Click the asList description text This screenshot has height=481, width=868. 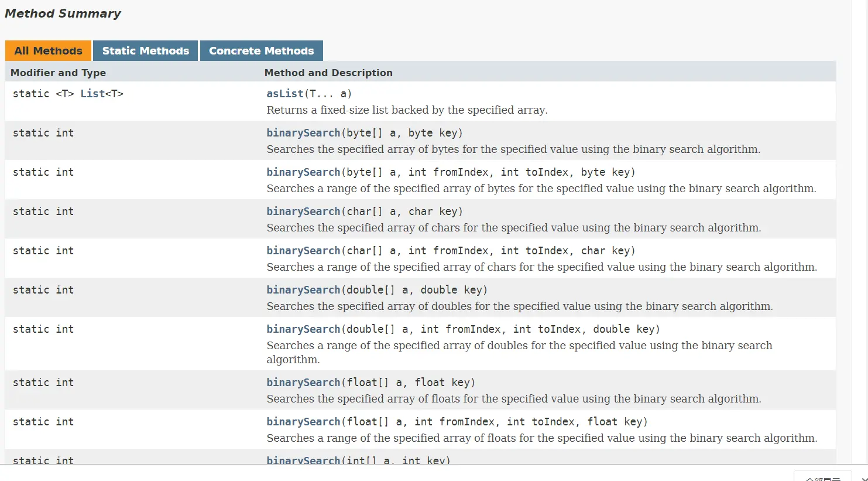tap(407, 110)
